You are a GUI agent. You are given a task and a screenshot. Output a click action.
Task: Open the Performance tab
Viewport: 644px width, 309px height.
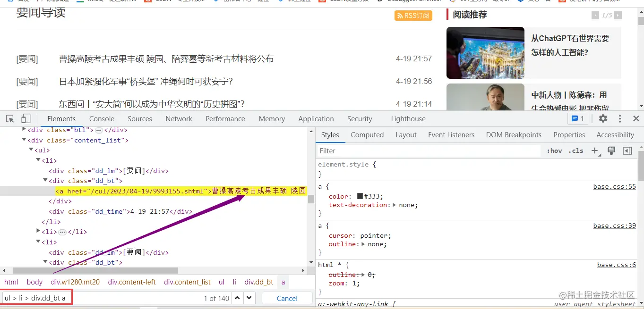(225, 119)
